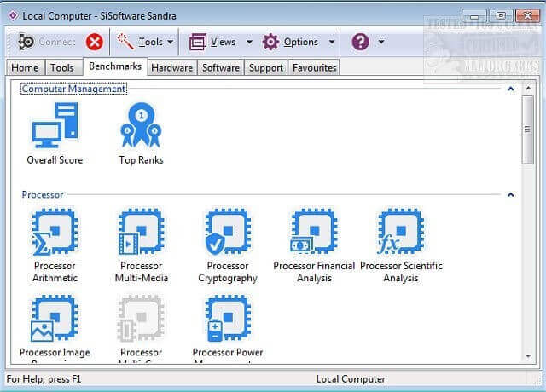This screenshot has width=546, height=392.
Task: Select Processor Cryptography benchmark icon
Action: click(227, 233)
